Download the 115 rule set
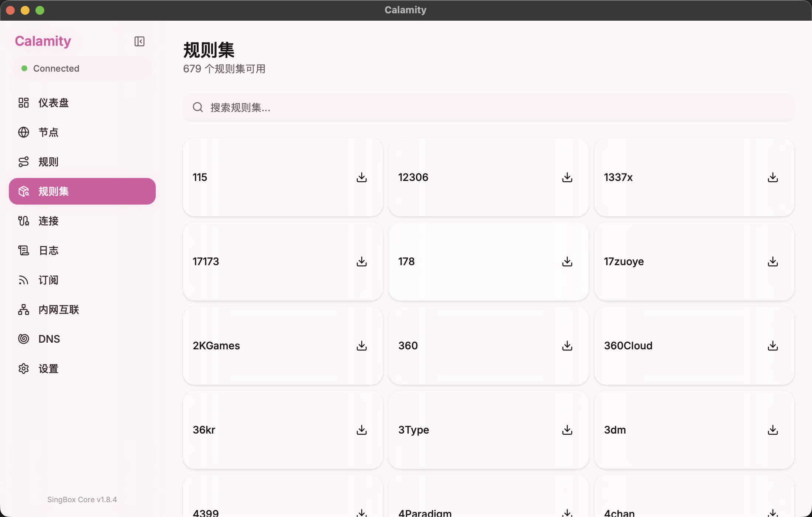 pos(361,177)
